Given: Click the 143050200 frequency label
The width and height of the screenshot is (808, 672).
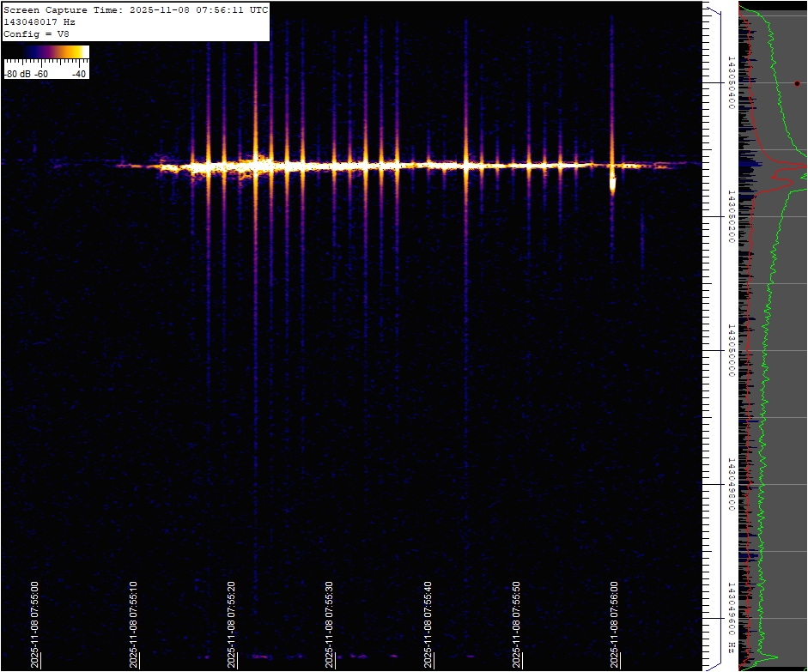Looking at the screenshot, I should [x=730, y=216].
